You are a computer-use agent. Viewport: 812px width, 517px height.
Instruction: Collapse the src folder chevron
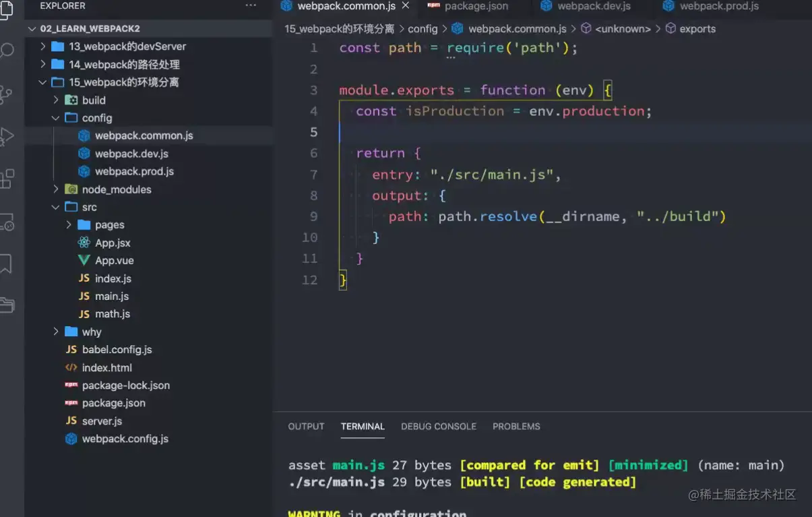point(56,207)
